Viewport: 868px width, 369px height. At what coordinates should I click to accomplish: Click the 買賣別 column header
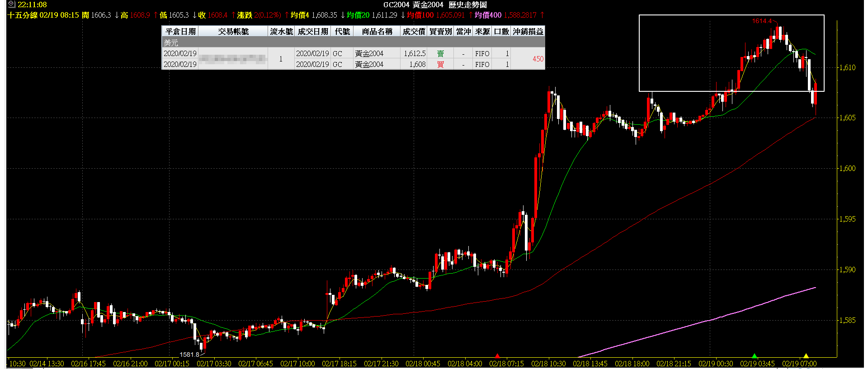tap(440, 31)
